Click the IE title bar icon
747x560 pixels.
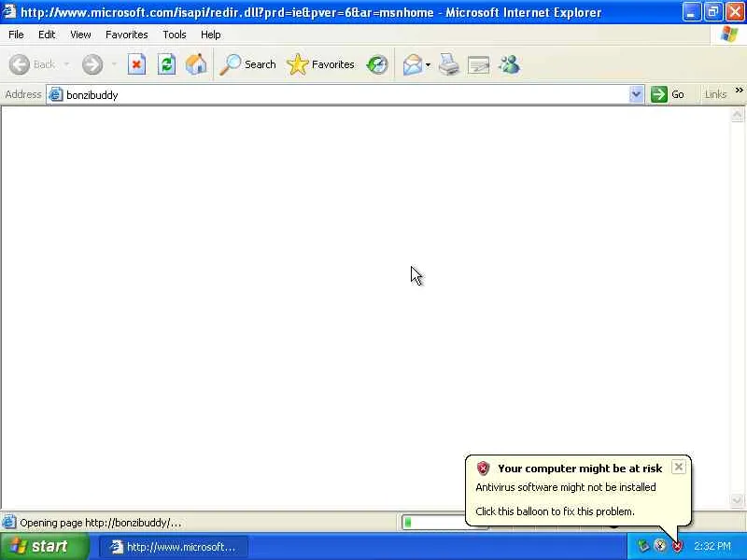point(9,11)
